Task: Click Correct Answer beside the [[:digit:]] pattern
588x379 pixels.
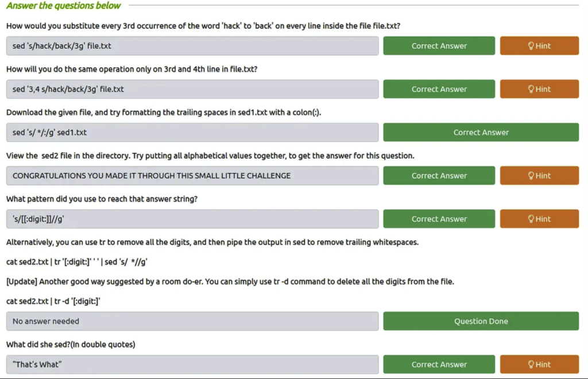Action: click(439, 219)
